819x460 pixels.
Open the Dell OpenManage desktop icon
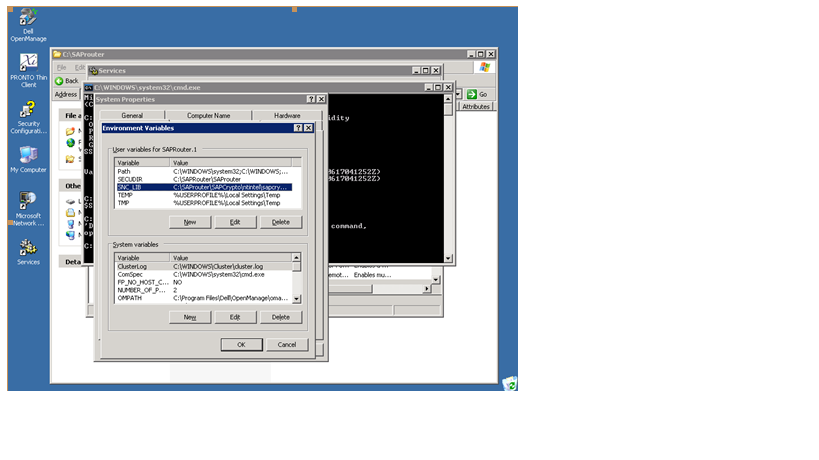tap(28, 25)
